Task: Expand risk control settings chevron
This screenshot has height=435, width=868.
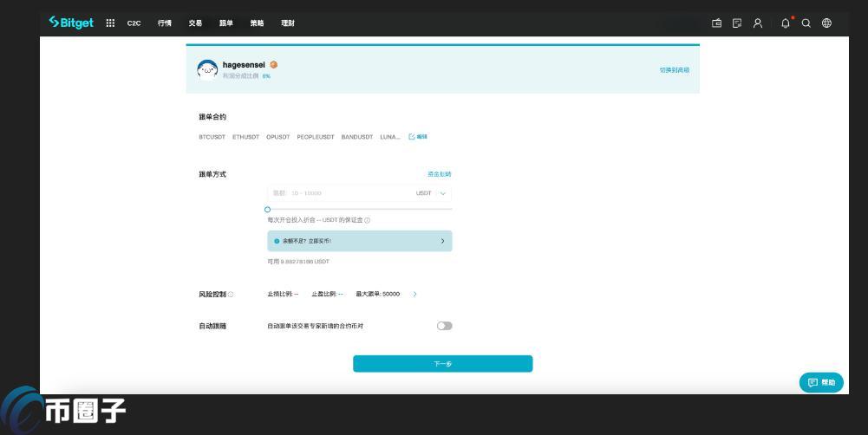Action: coord(414,295)
